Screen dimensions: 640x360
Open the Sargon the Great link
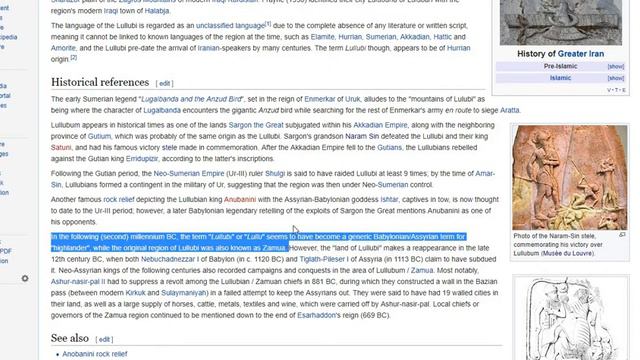pyautogui.click(x=256, y=125)
